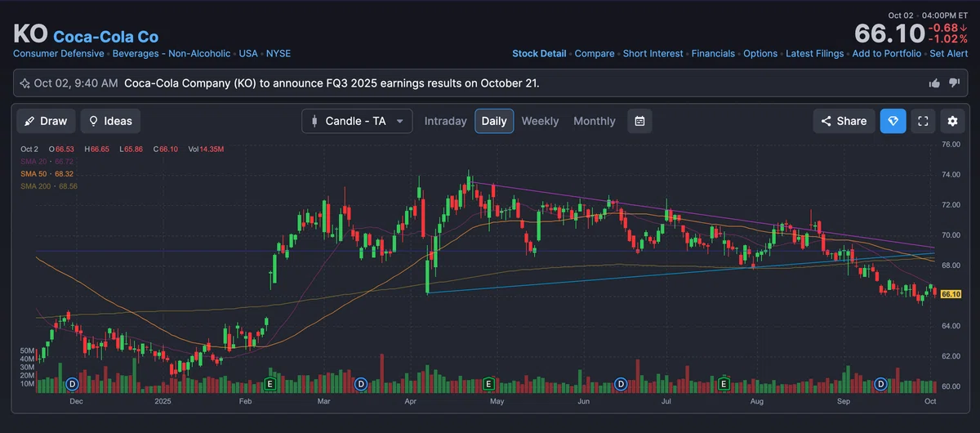Share the KO chart
The width and height of the screenshot is (980, 433).
844,121
